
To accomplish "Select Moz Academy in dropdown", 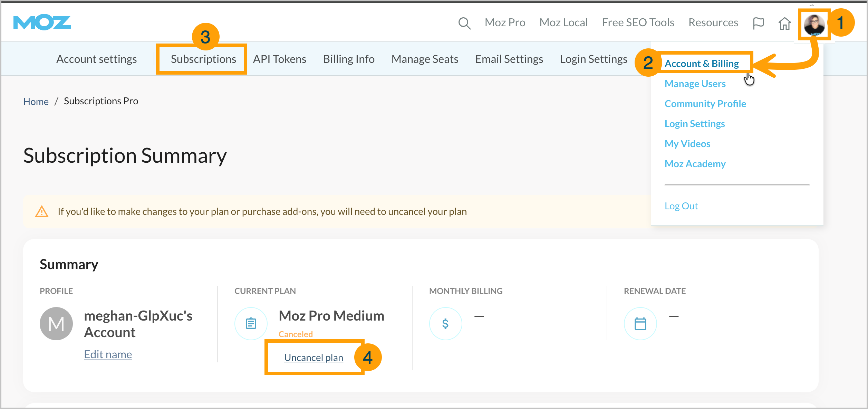I will 695,164.
